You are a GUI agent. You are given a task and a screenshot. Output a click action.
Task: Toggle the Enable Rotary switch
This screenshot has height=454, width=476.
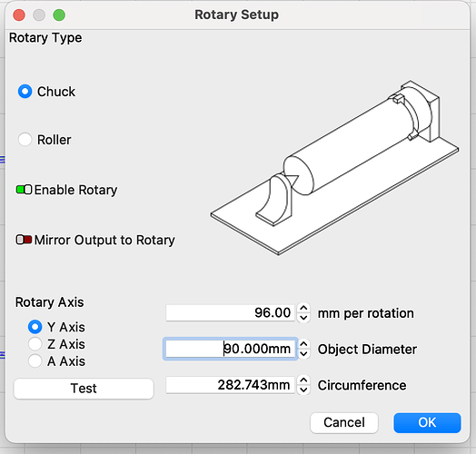(24, 190)
